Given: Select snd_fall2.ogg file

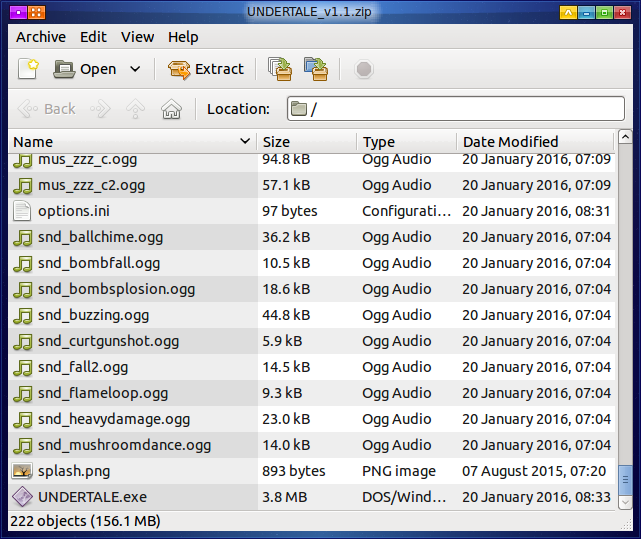Looking at the screenshot, I should (x=312, y=367).
